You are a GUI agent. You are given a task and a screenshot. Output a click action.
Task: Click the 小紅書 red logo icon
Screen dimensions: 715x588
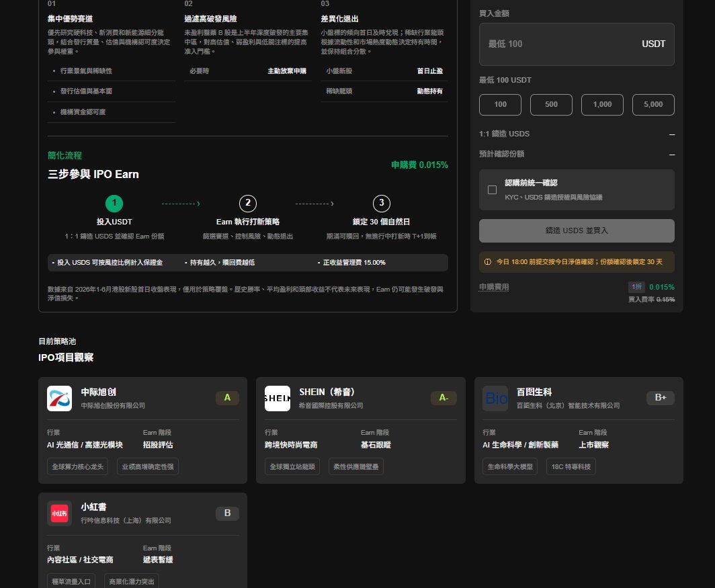tap(59, 513)
